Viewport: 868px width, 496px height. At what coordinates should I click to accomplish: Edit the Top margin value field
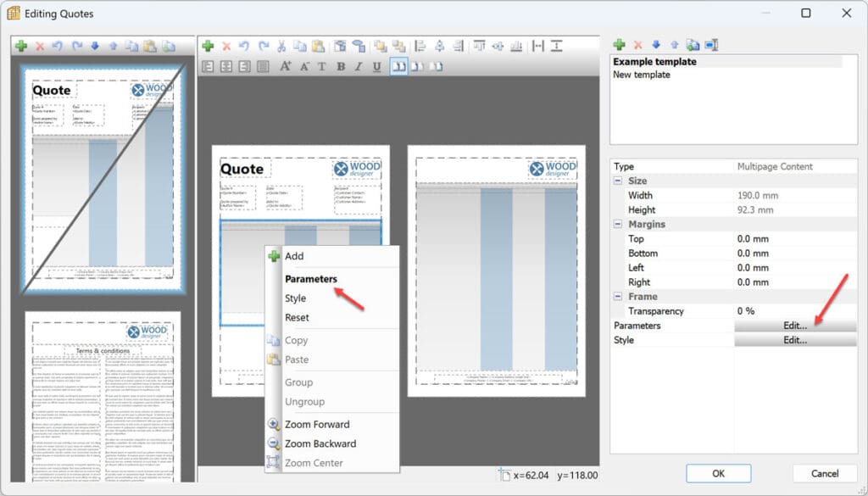(x=795, y=238)
